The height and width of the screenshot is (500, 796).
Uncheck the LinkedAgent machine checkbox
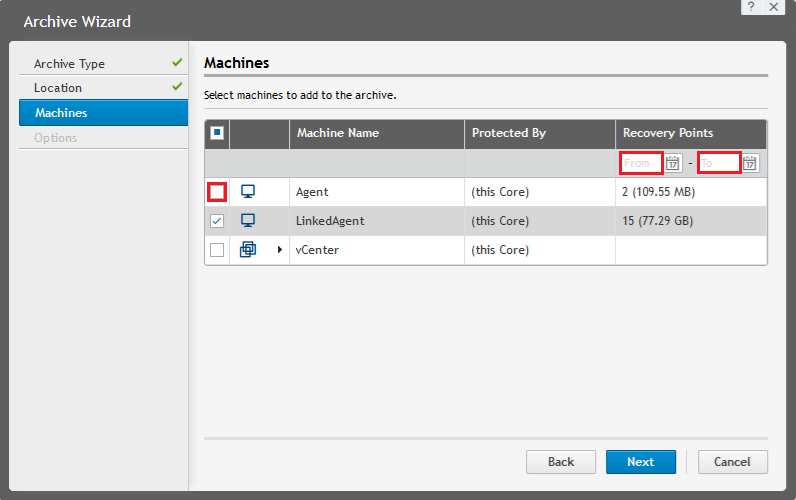point(217,221)
